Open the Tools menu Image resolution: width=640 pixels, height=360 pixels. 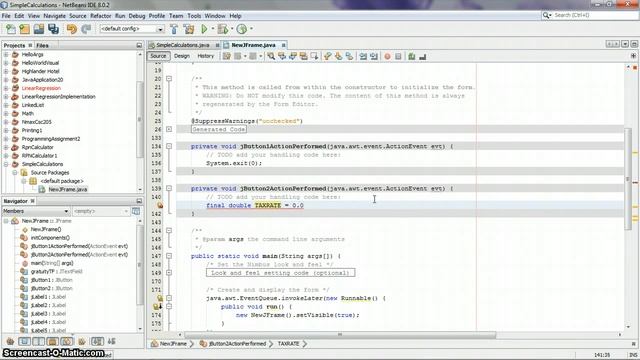[x=194, y=16]
